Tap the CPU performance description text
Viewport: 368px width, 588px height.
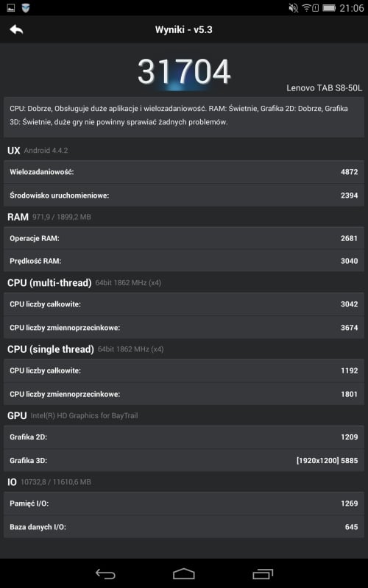[x=179, y=115]
